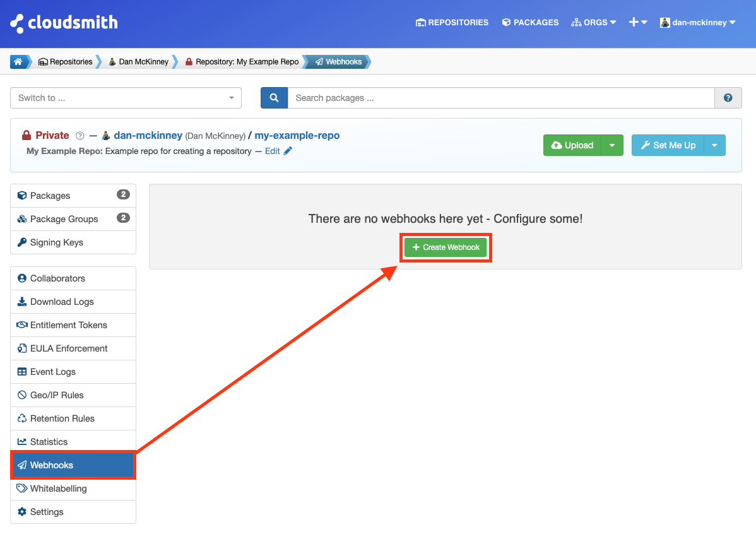This screenshot has width=756, height=539.
Task: Go to Repositories breadcrumb
Action: click(65, 62)
